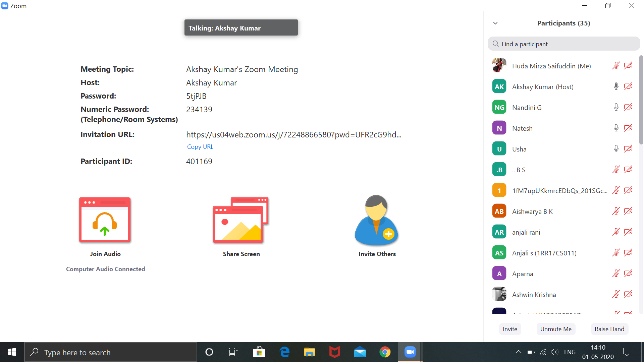Screen dimensions: 644x362
Task: Click the microphone icon for Natesh
Action: [x=616, y=128]
